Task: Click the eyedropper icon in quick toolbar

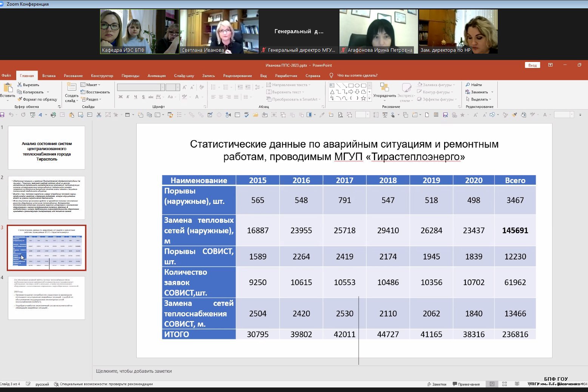Action: [322, 115]
